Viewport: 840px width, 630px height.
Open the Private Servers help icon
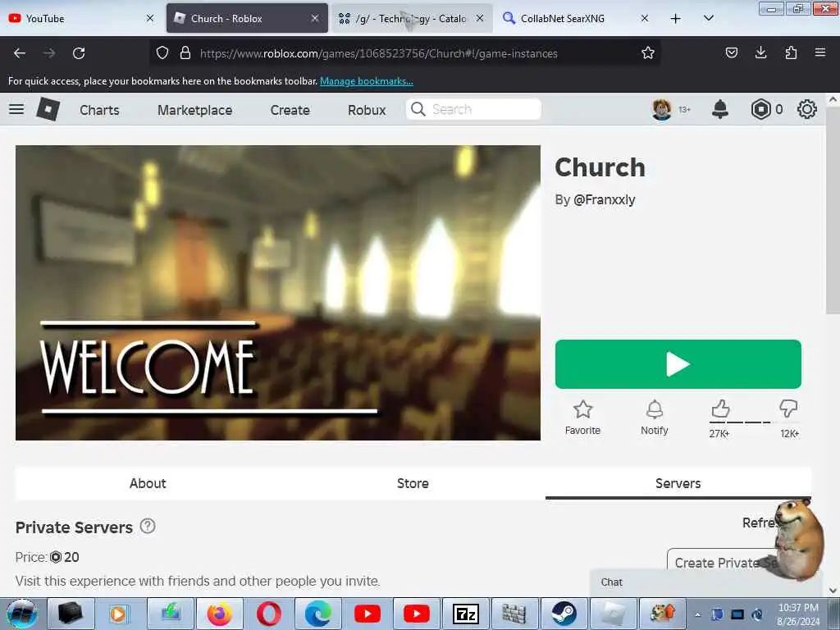[148, 526]
